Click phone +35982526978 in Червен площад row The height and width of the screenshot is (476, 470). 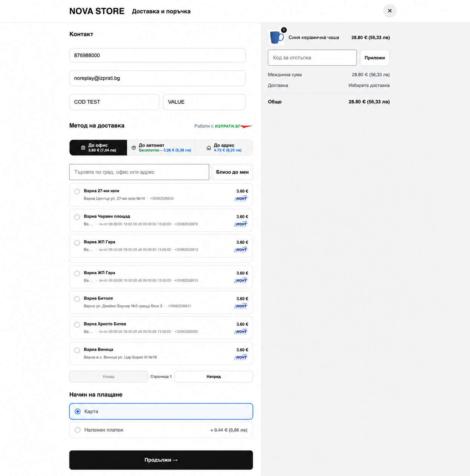pos(186,224)
